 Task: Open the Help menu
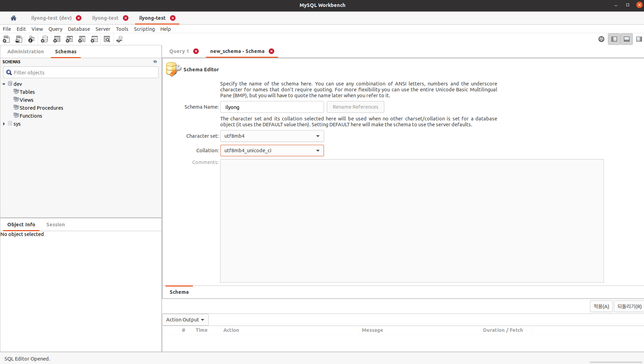[166, 29]
